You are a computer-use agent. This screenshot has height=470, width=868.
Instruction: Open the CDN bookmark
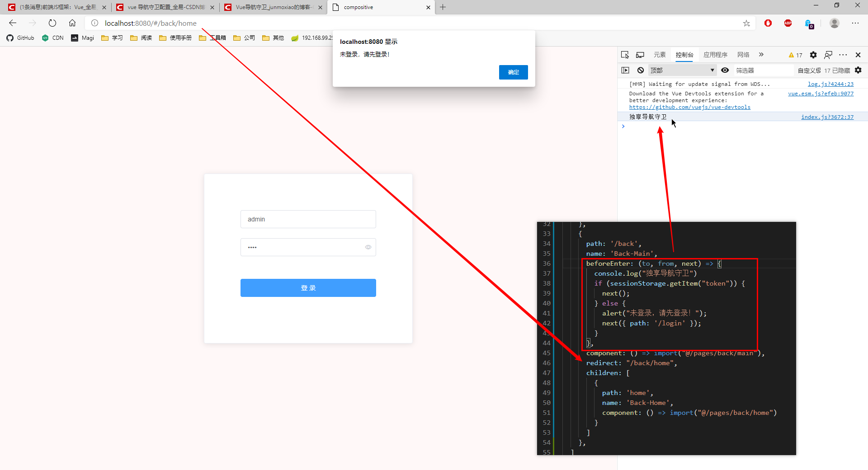coord(53,38)
